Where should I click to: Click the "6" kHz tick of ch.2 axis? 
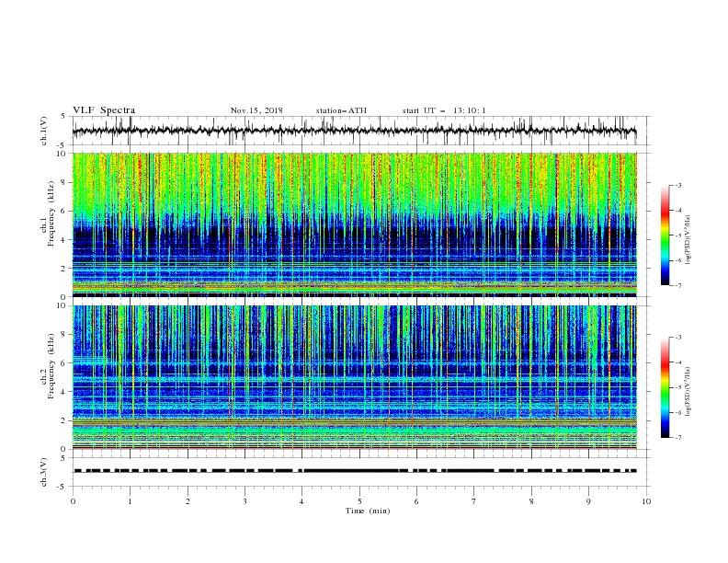[65, 363]
